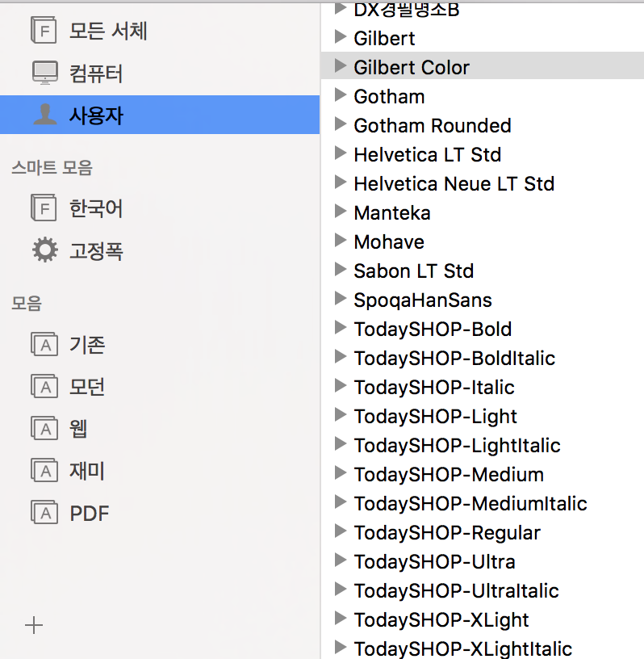Expand the TodaySHOP-Italic family

[341, 385]
